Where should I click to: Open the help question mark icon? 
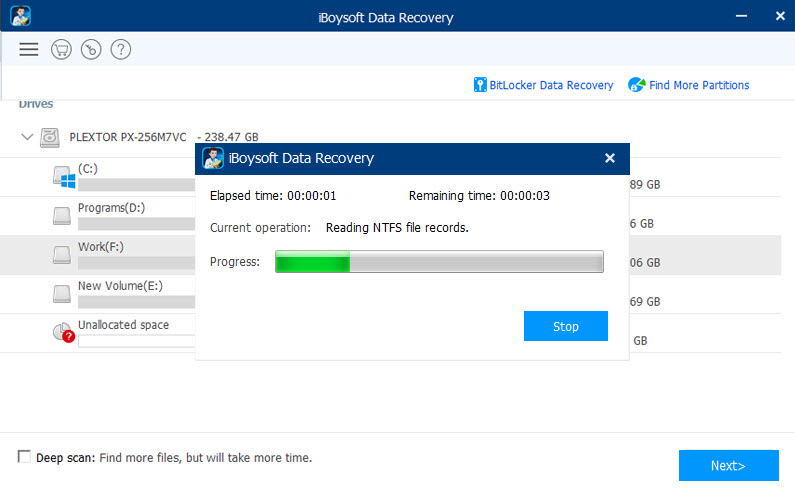tap(121, 49)
